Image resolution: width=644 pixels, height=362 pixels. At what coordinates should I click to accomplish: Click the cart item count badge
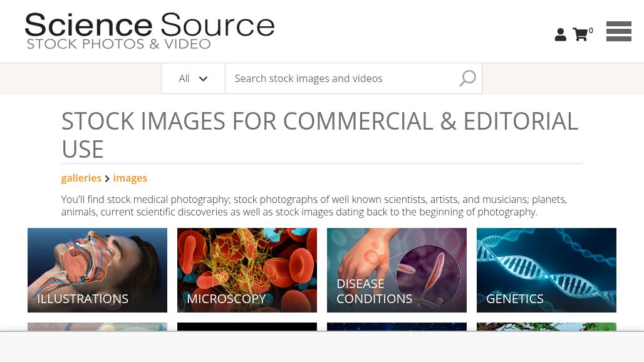click(x=591, y=30)
